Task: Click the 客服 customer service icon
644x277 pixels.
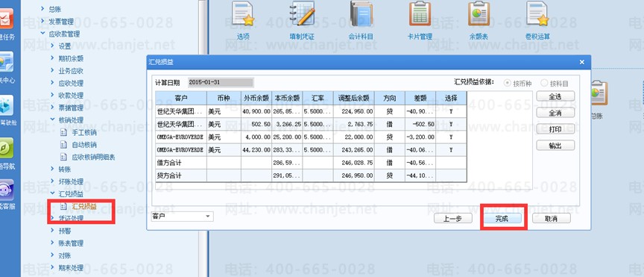Action: [6, 190]
